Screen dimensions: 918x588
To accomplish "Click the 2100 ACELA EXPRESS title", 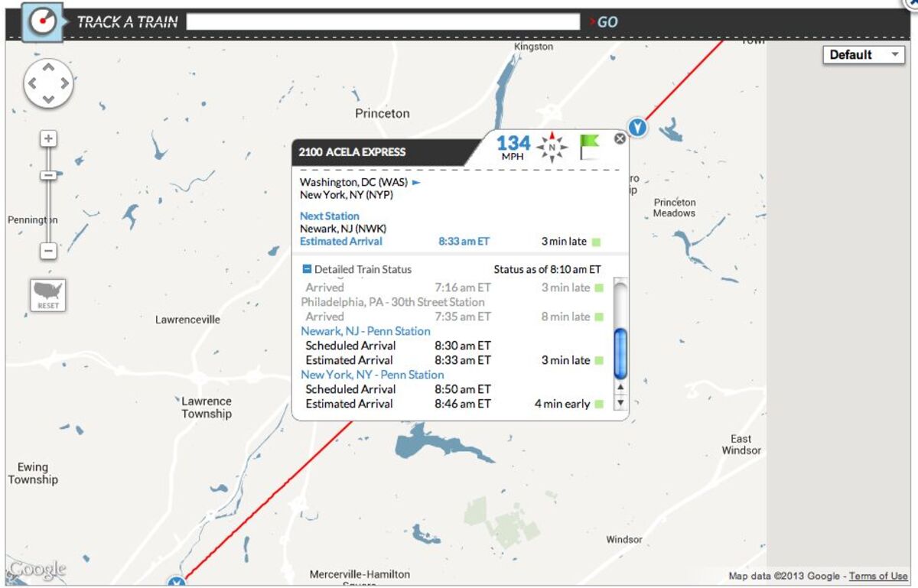I will [x=353, y=152].
